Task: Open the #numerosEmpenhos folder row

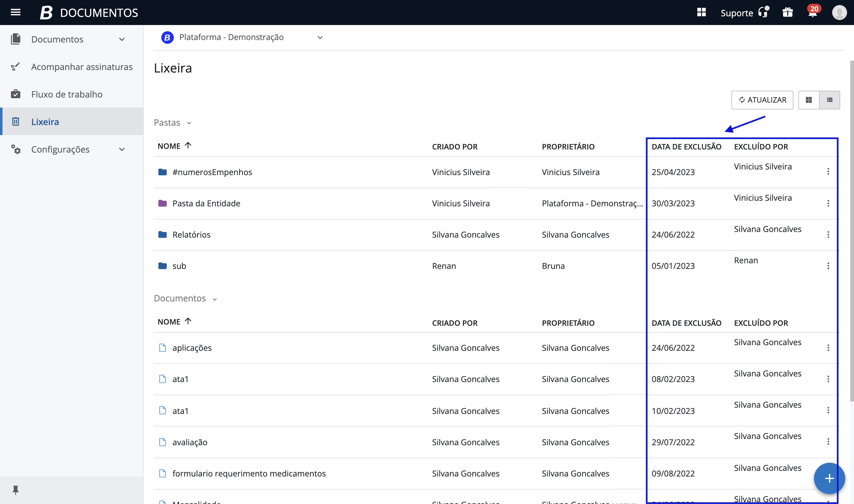Action: coord(212,172)
